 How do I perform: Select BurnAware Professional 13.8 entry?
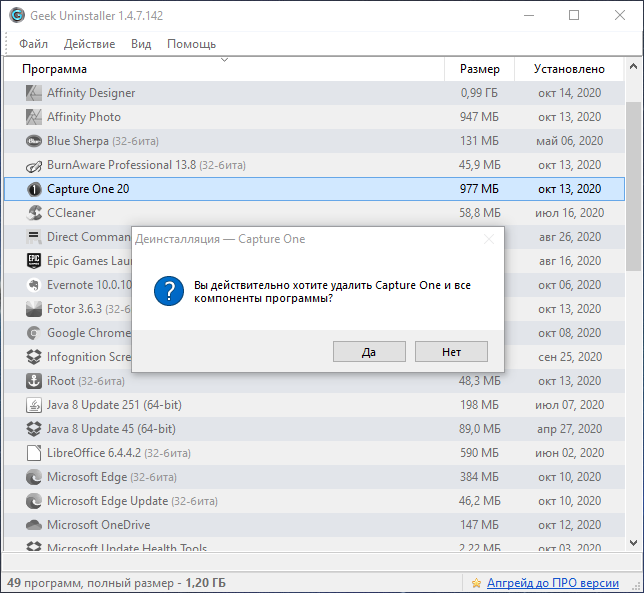point(146,165)
